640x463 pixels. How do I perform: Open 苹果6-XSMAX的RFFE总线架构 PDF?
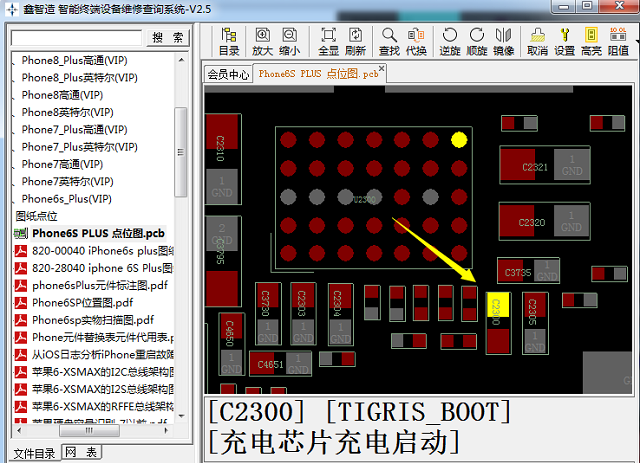103,406
